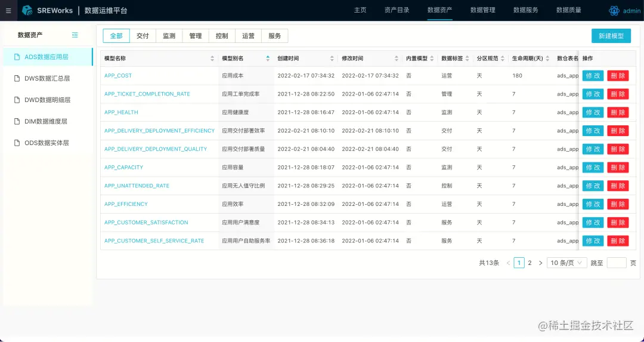Screen dimensions: 644x342
Task: Sort by 修改时间 column sorter
Action: [x=397, y=58]
